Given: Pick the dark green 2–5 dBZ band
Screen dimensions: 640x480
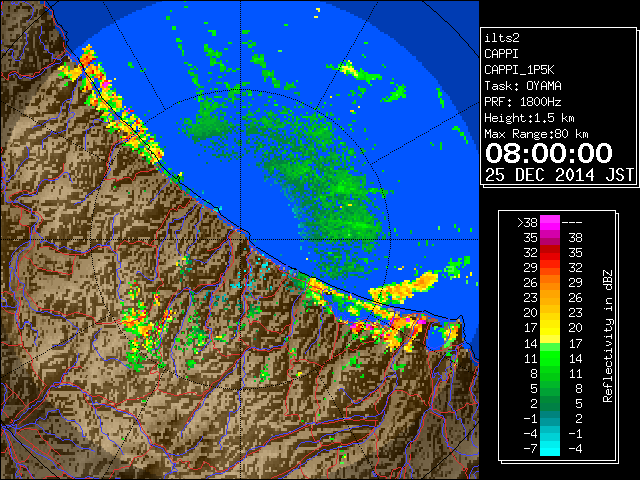Looking at the screenshot, I should [550, 403].
